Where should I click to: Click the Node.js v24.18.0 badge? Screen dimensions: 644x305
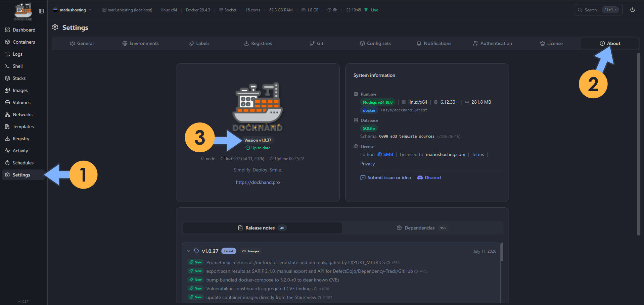pyautogui.click(x=378, y=102)
